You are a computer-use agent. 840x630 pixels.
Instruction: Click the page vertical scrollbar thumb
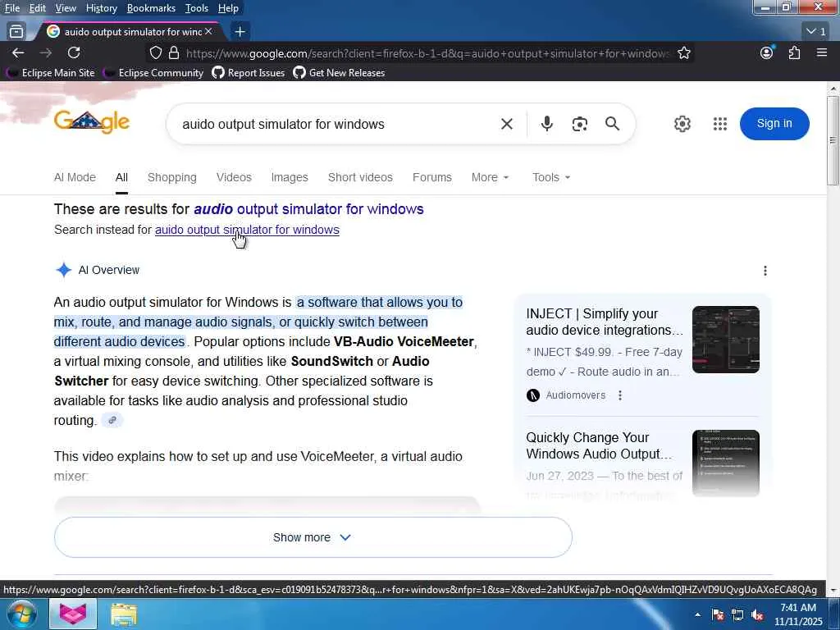(x=833, y=140)
